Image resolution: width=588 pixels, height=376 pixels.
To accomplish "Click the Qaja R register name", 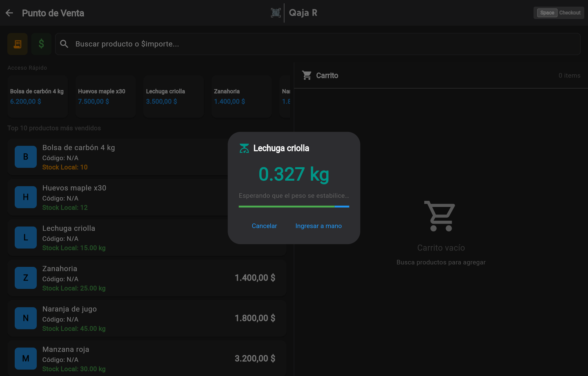I will (x=303, y=13).
